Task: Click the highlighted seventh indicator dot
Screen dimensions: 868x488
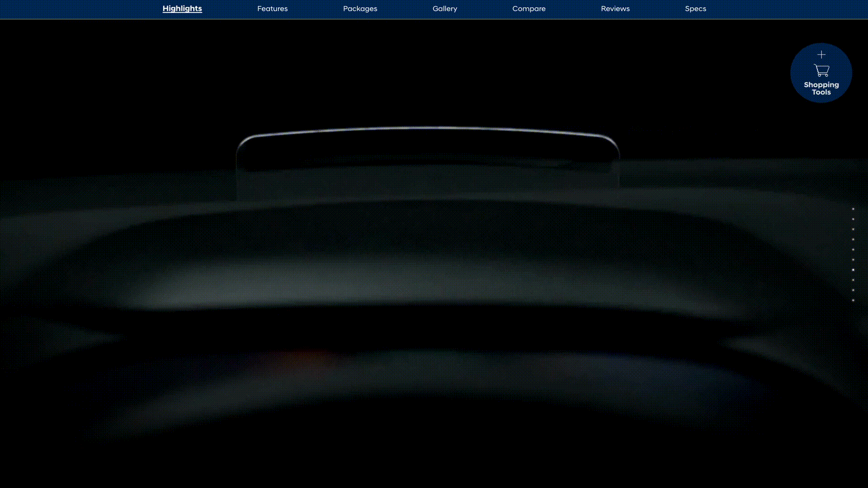Action: pos(853,270)
